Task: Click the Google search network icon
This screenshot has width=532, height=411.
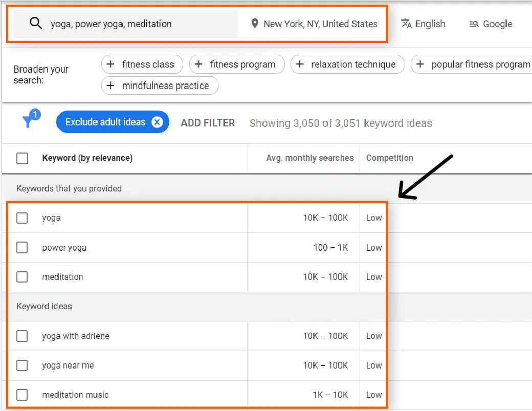Action: click(474, 24)
